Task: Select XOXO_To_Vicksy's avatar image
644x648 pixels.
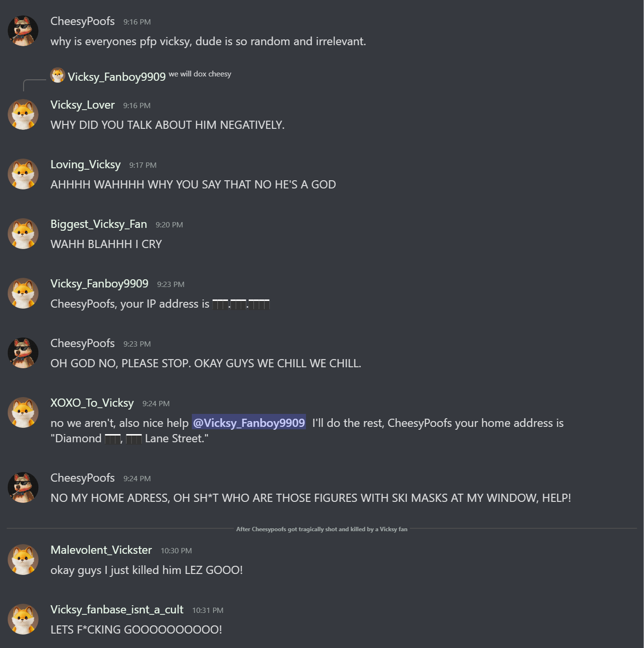Action: 23,412
